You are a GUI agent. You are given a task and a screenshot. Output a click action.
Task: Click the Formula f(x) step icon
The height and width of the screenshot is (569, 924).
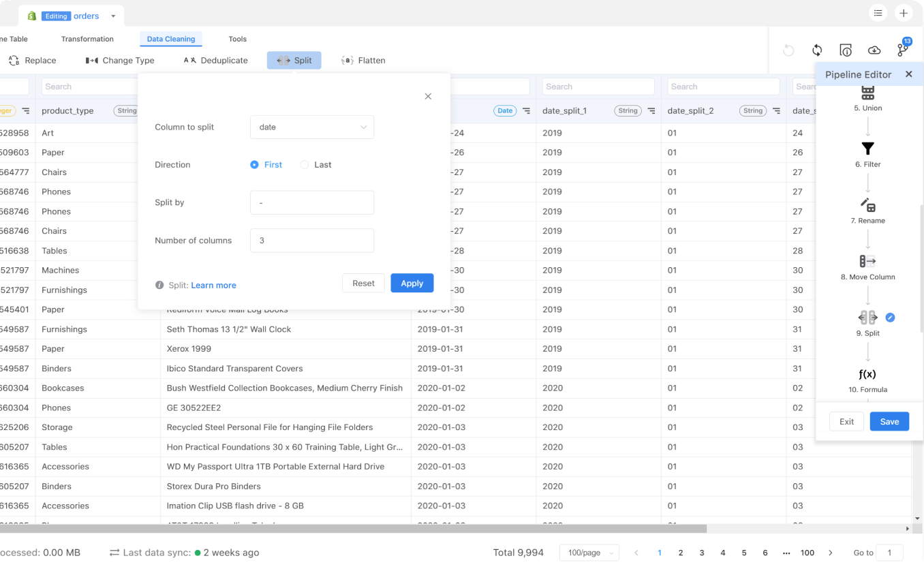click(x=867, y=374)
